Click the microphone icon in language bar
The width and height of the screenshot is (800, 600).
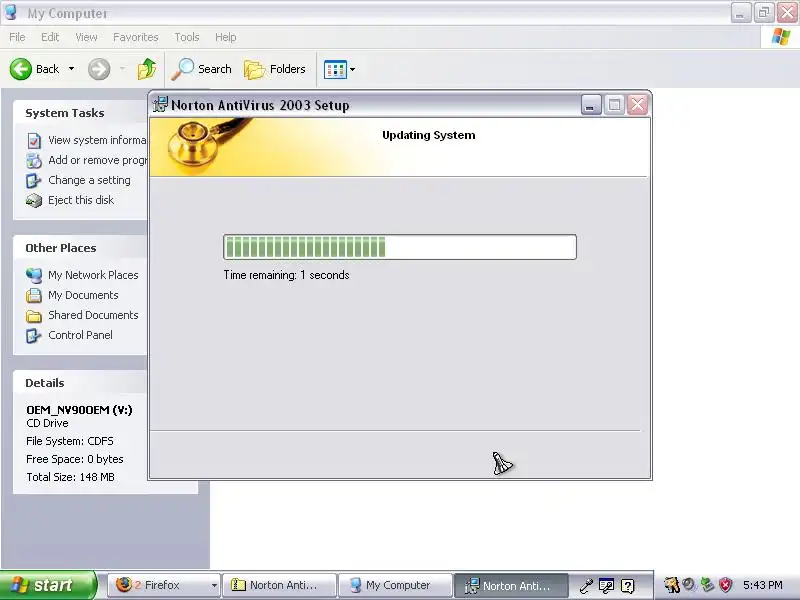click(x=586, y=586)
